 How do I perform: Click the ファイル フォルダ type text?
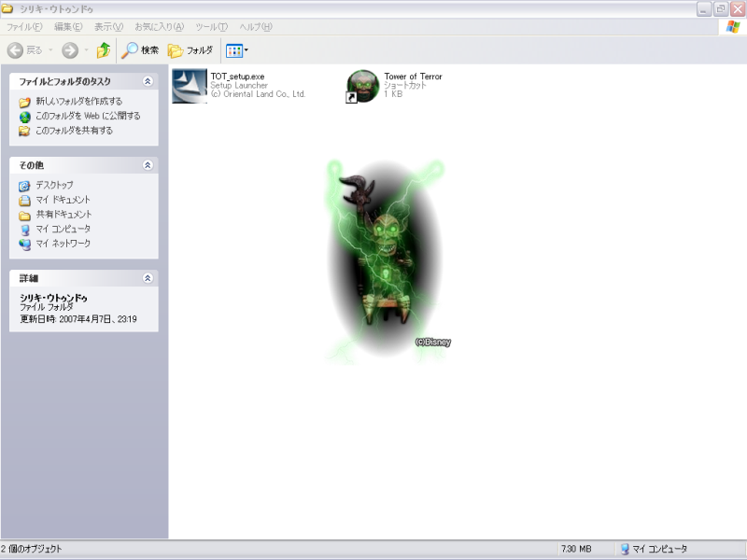point(46,307)
